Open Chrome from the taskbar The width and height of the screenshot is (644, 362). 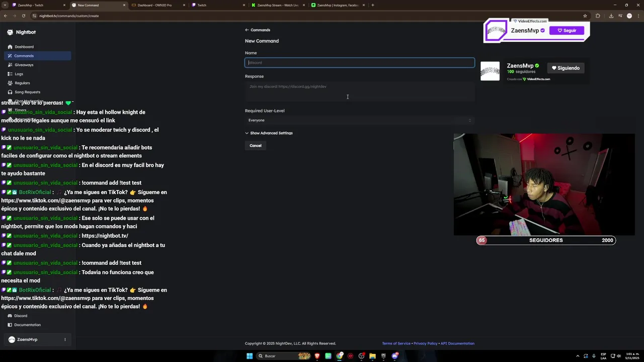pyautogui.click(x=340, y=356)
